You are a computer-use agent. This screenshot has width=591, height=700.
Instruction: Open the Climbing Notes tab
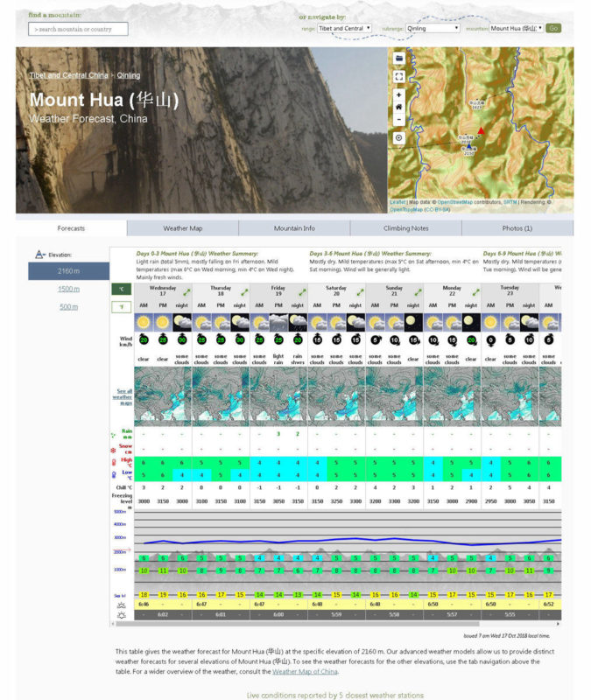(x=406, y=228)
